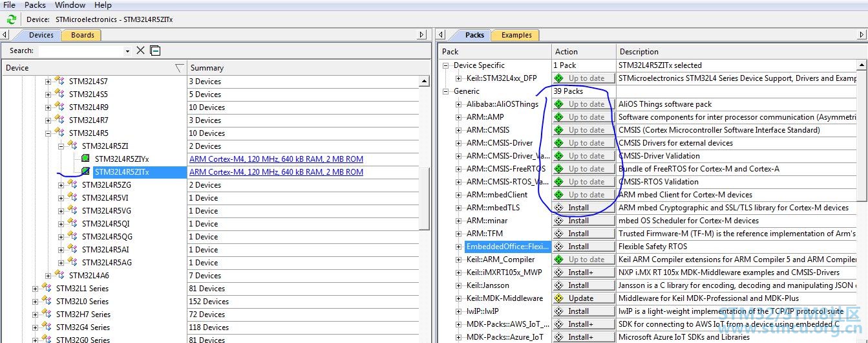Open the Window menu

coord(70,5)
